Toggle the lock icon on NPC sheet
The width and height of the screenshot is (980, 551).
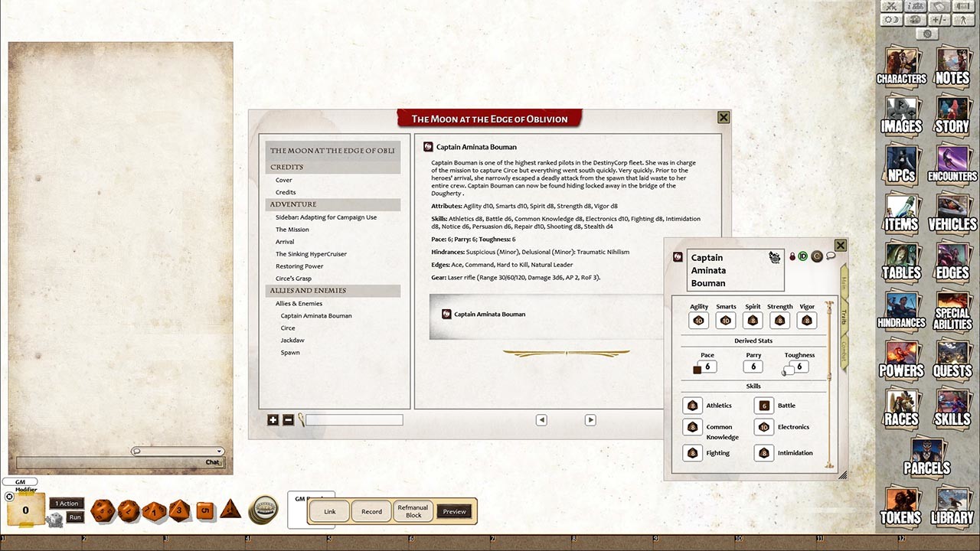pyautogui.click(x=792, y=256)
